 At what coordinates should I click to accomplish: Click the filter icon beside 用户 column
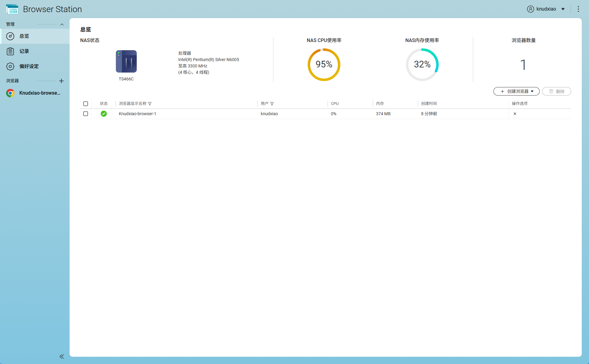272,104
